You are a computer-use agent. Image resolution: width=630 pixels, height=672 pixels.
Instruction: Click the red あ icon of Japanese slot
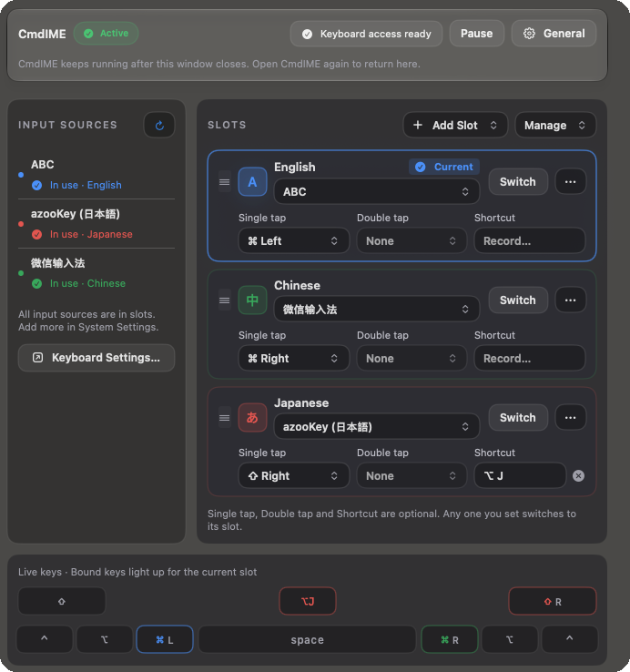click(252, 417)
